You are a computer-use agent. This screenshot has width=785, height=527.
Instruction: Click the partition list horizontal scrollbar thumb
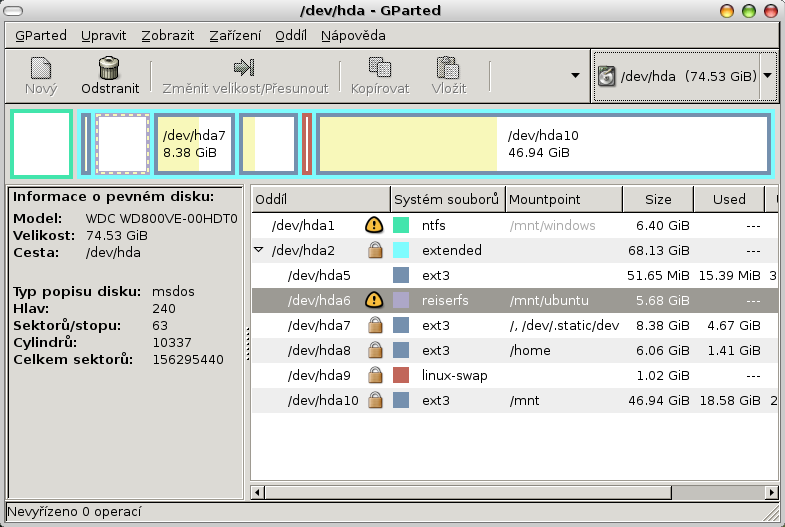click(x=468, y=492)
